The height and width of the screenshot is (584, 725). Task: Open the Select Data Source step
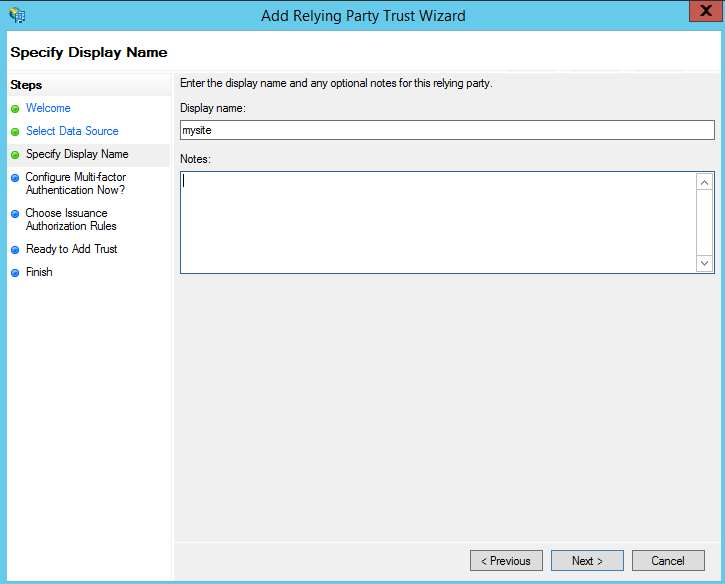pyautogui.click(x=72, y=131)
